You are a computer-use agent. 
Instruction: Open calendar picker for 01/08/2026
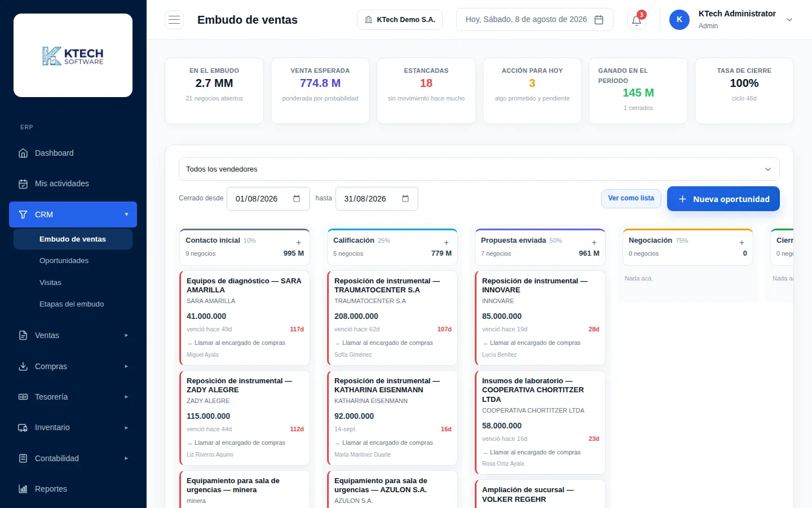[297, 199]
